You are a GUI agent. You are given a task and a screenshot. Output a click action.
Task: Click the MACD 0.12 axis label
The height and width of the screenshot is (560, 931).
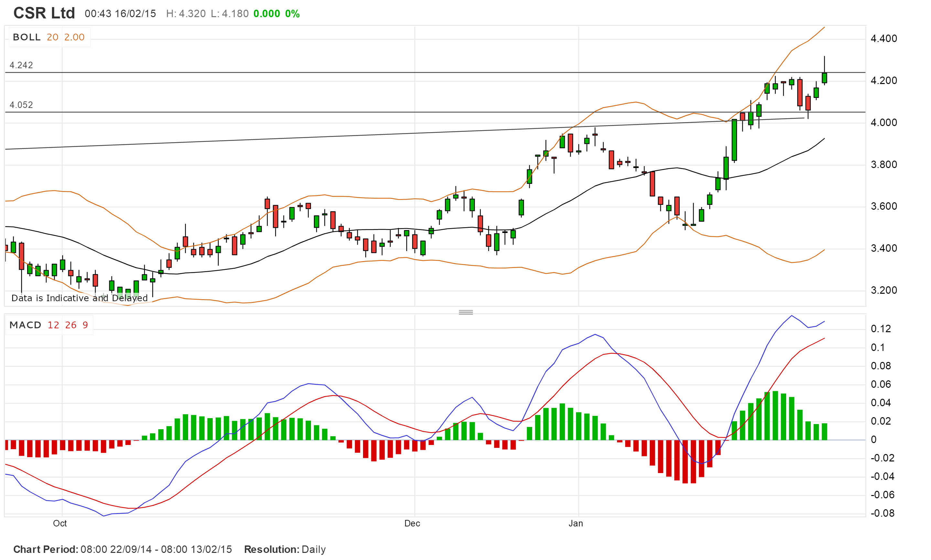tap(881, 329)
